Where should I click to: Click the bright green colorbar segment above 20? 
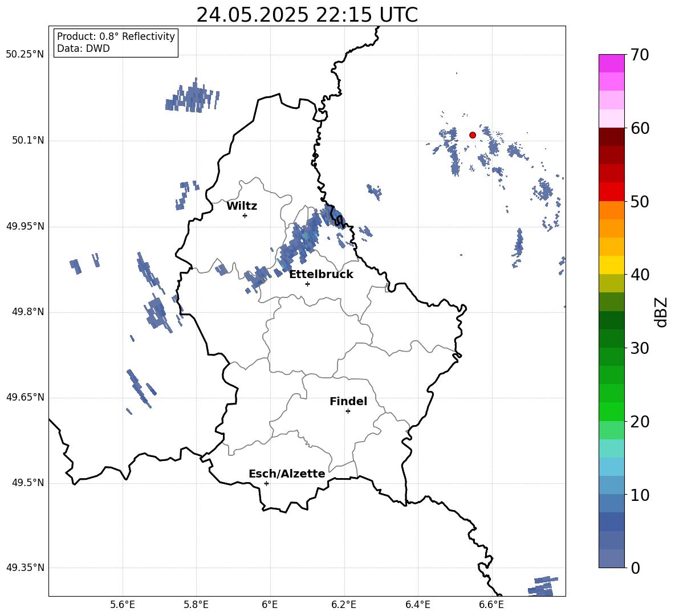611,411
